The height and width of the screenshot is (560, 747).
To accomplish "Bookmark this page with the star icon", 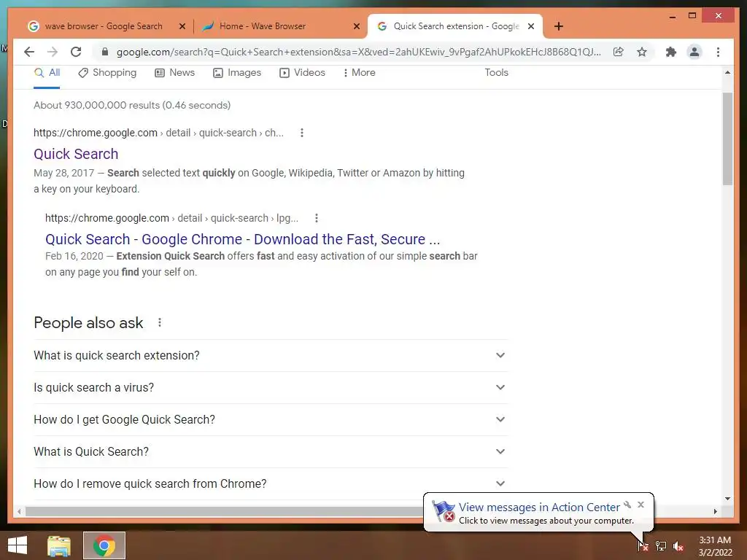I will point(642,52).
